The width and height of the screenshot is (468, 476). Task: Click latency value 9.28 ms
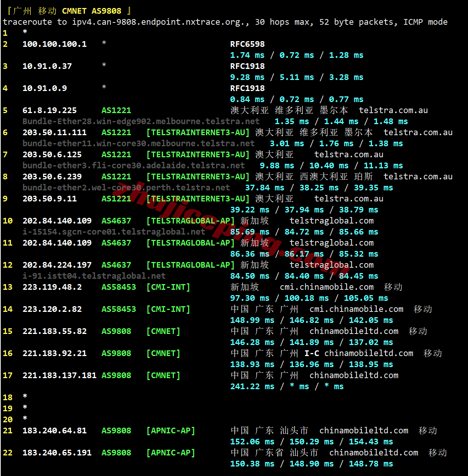247,77
